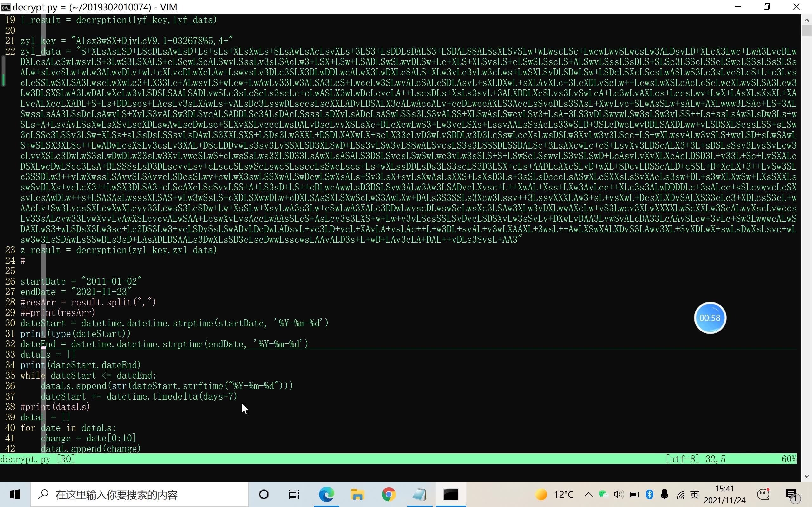Image resolution: width=812 pixels, height=507 pixels.
Task: Open Task View button
Action: tap(294, 495)
